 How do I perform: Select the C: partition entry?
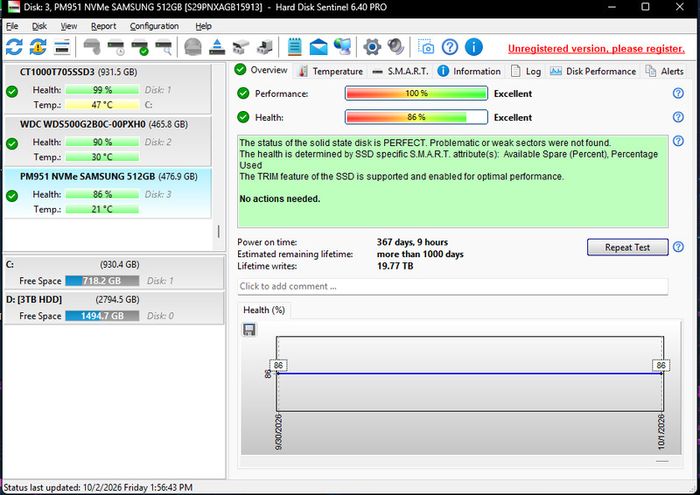(x=113, y=273)
